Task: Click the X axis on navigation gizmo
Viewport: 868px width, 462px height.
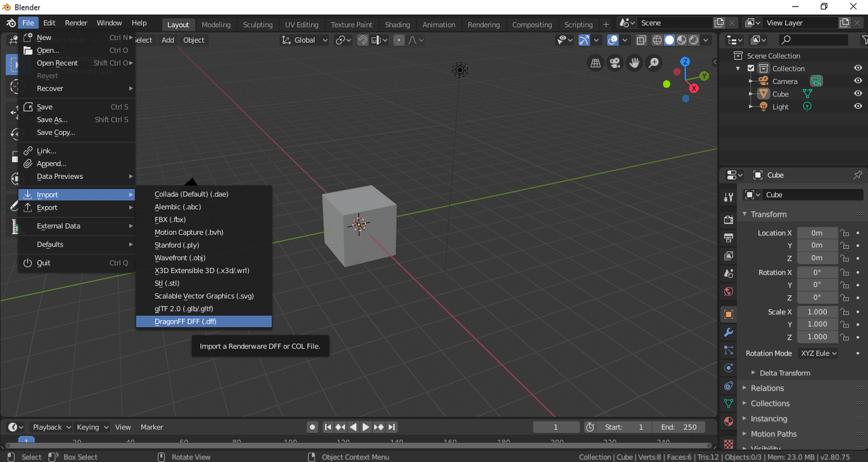Action: click(694, 88)
